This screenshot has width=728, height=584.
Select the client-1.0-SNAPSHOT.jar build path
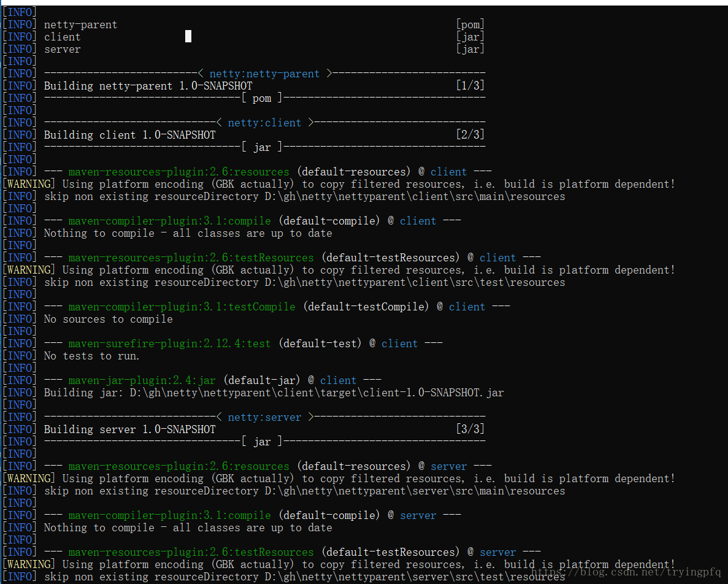[316, 393]
